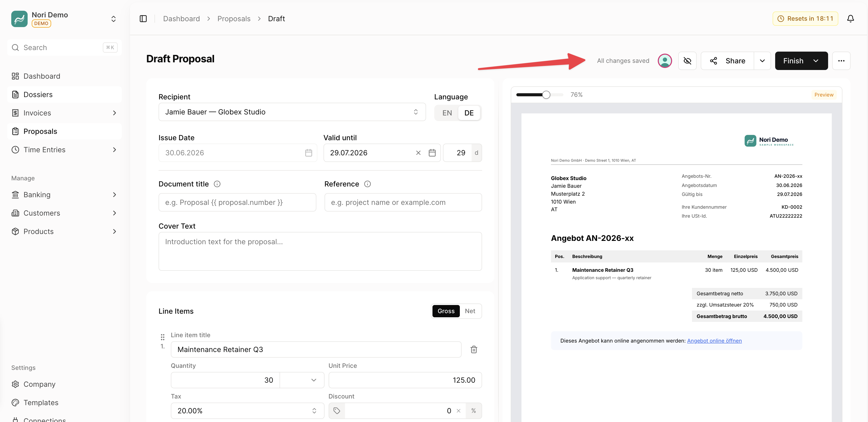Open the Finish dropdown button
This screenshot has height=422, width=868.
pyautogui.click(x=801, y=61)
